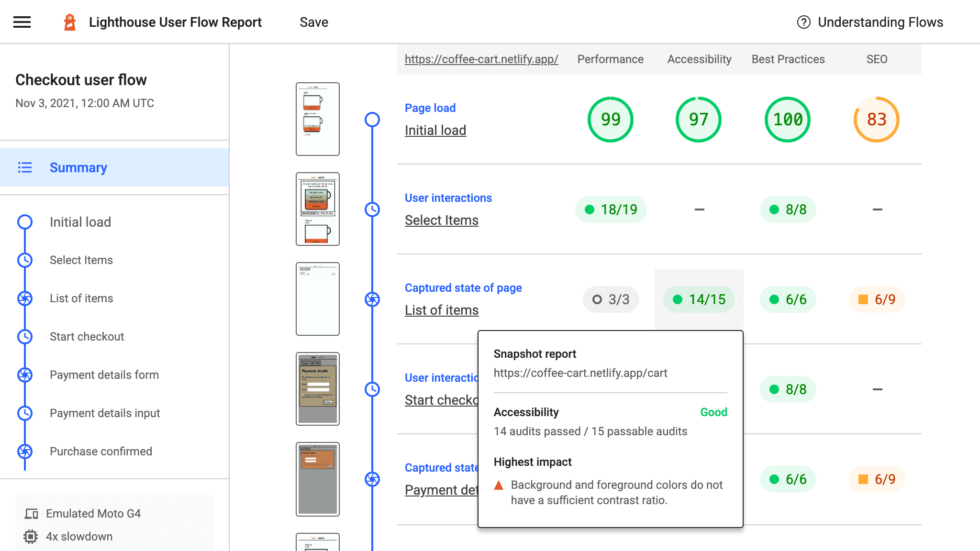Select the Accessibility tab
Screen dimensions: 980x551
[699, 58]
